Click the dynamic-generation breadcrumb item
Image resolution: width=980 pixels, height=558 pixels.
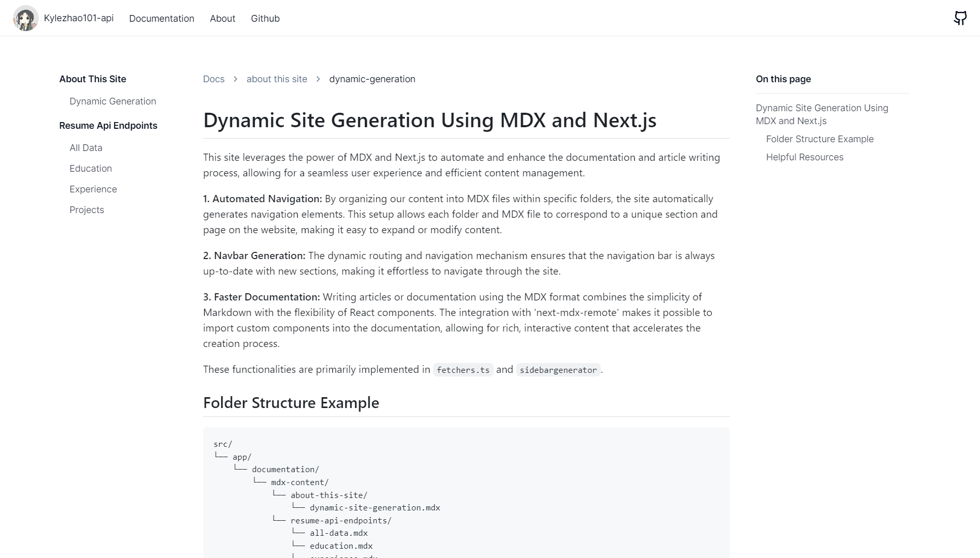tap(372, 79)
